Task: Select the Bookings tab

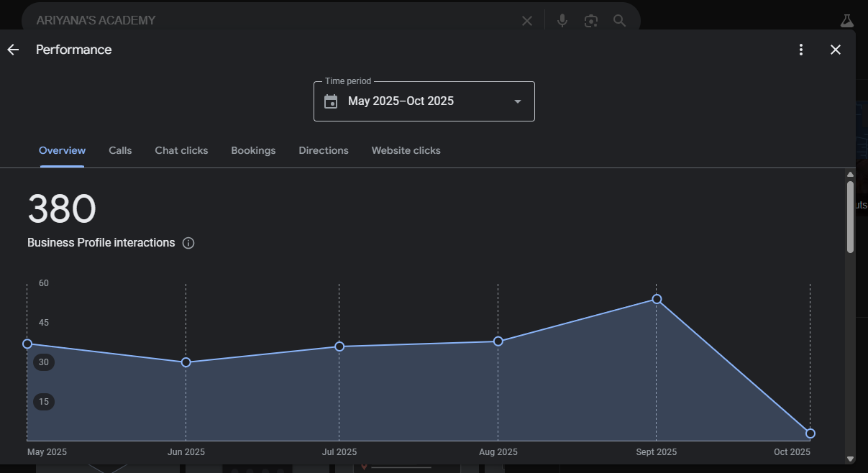Action: [253, 150]
